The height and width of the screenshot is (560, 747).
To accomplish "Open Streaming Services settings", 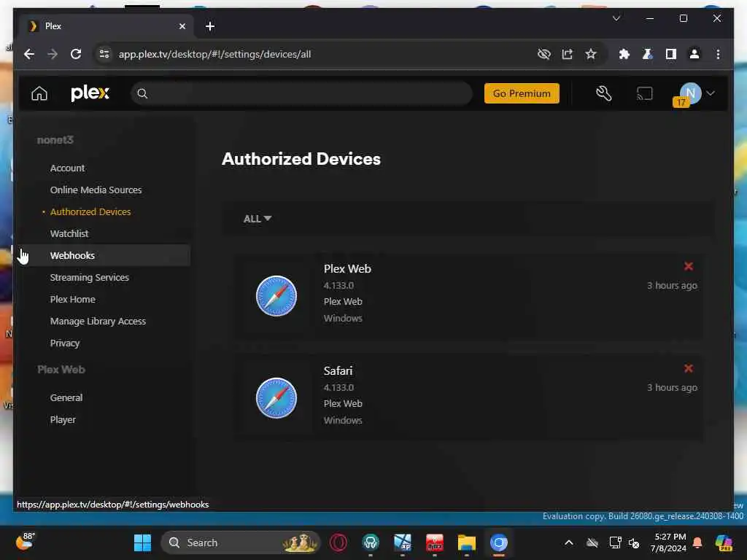I will point(90,278).
